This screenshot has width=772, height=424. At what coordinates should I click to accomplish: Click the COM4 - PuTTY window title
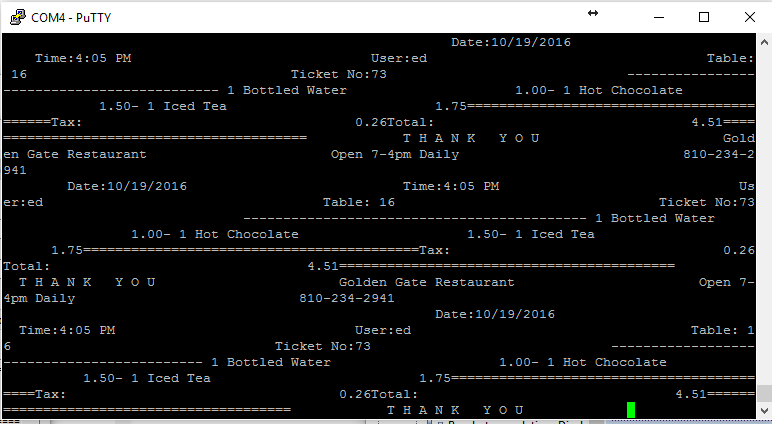pyautogui.click(x=71, y=18)
